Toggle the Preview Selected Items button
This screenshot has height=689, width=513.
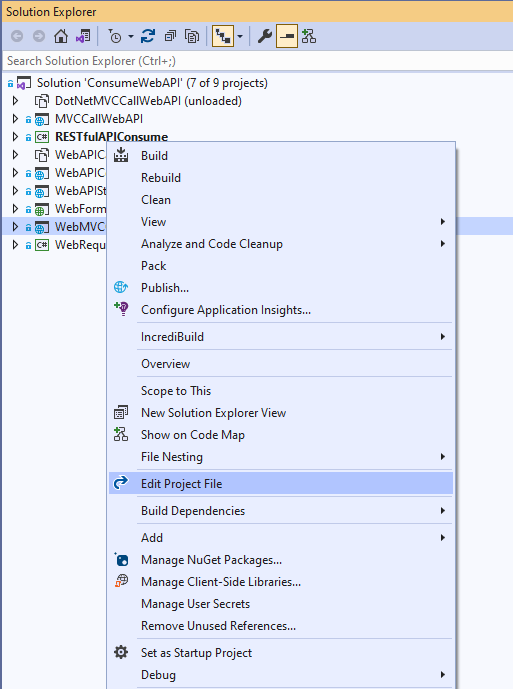pos(287,36)
